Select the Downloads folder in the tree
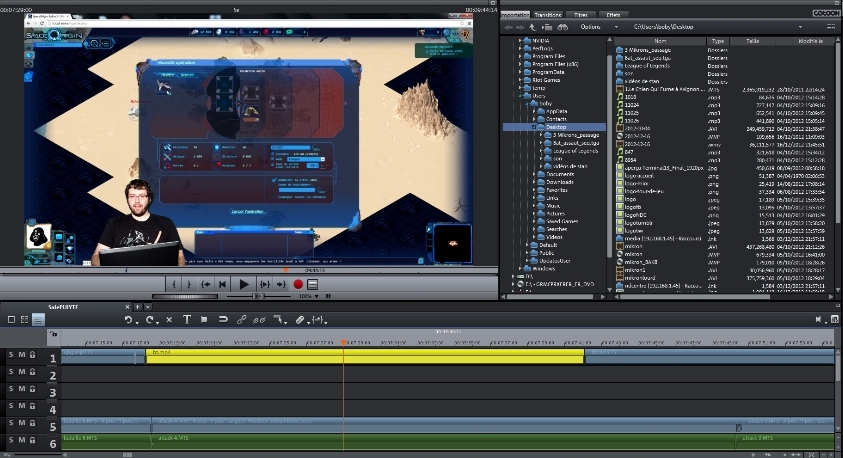Viewport: 843px width, 458px height. pos(559,182)
